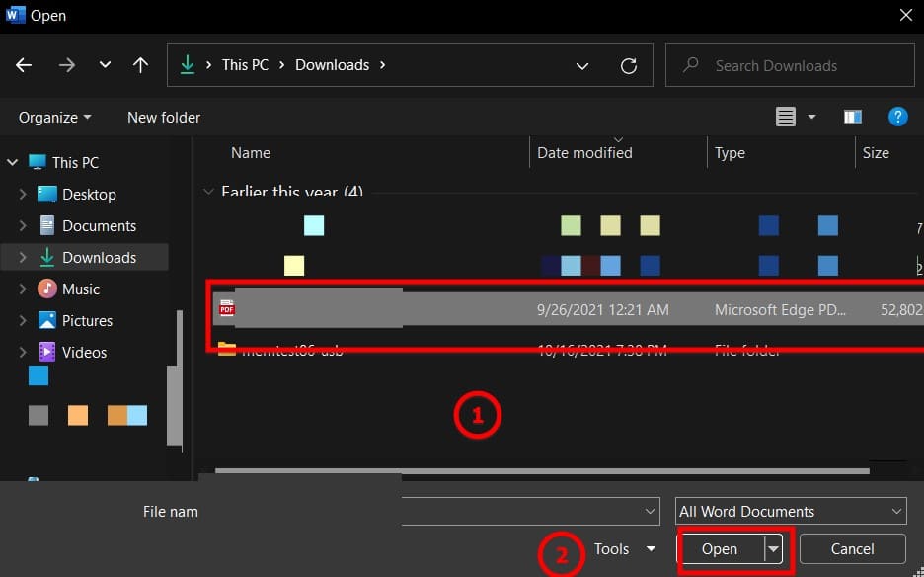Sort files by Date modified column

(584, 153)
